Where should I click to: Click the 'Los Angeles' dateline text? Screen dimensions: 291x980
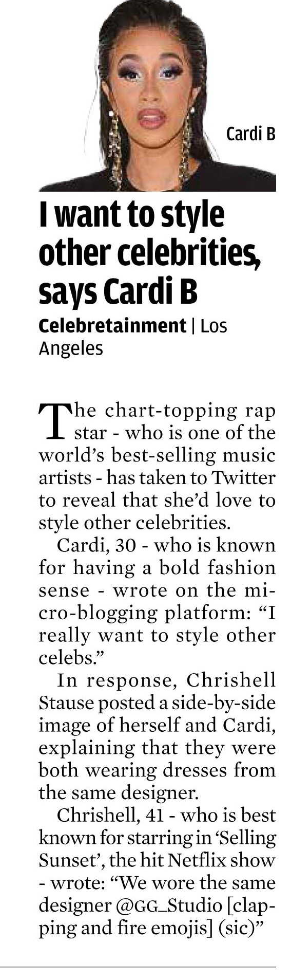(133, 337)
